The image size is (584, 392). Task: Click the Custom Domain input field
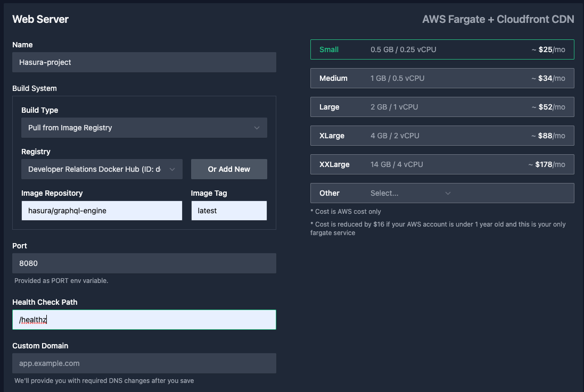(x=144, y=363)
